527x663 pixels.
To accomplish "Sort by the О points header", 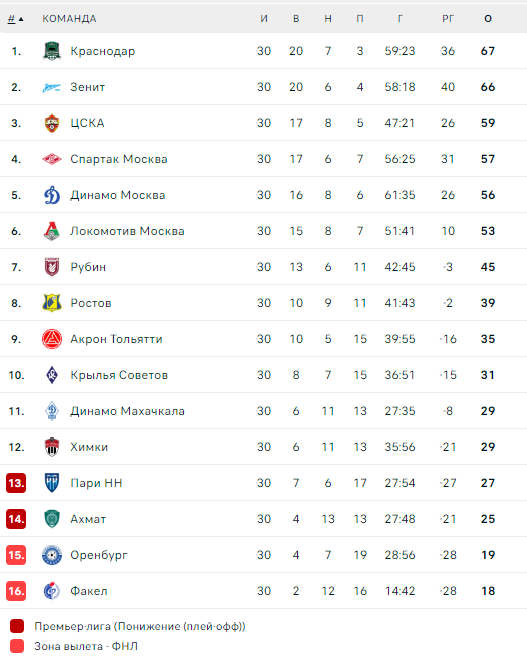I will point(488,19).
